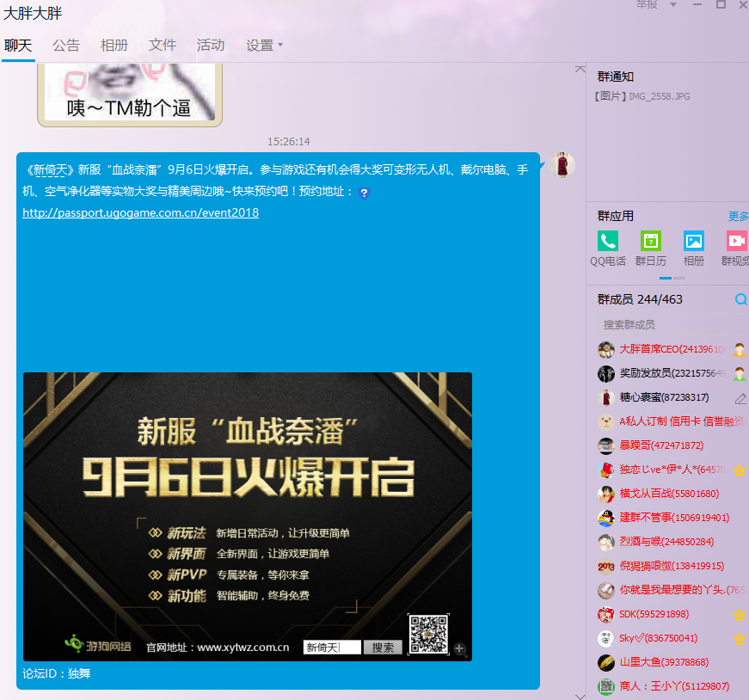Screen dimensions: 749x700
Task: Click avatar of member A私人订制
Action: point(606,421)
